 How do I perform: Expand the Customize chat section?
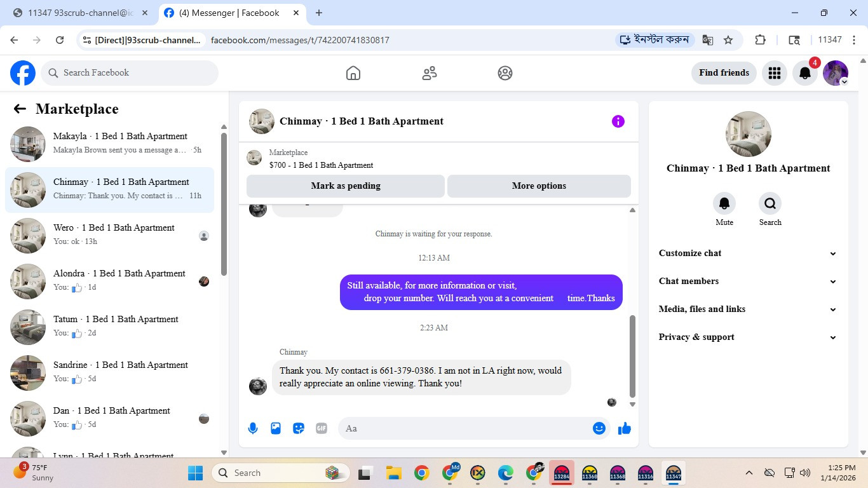coord(748,253)
